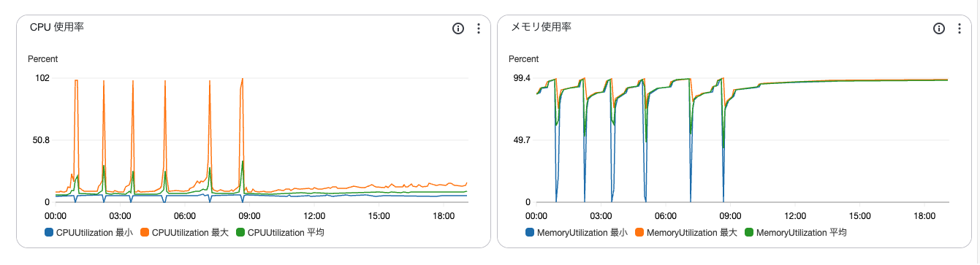Open three-dot menu on the メモリ使用率 widget
This screenshot has width=980, height=265.
click(x=960, y=28)
